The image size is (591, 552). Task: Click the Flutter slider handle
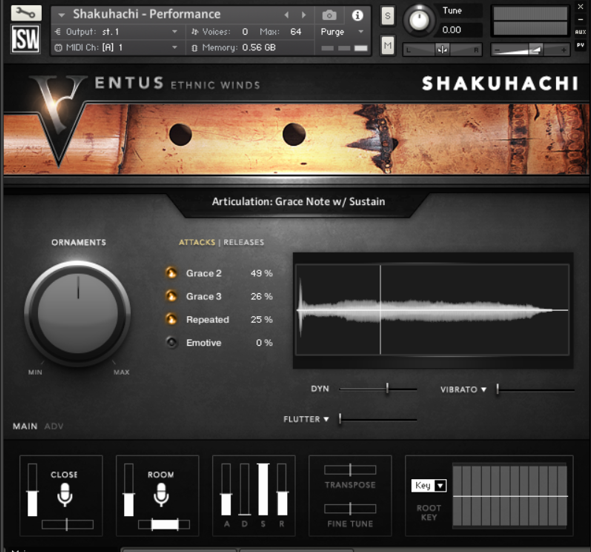tap(340, 419)
